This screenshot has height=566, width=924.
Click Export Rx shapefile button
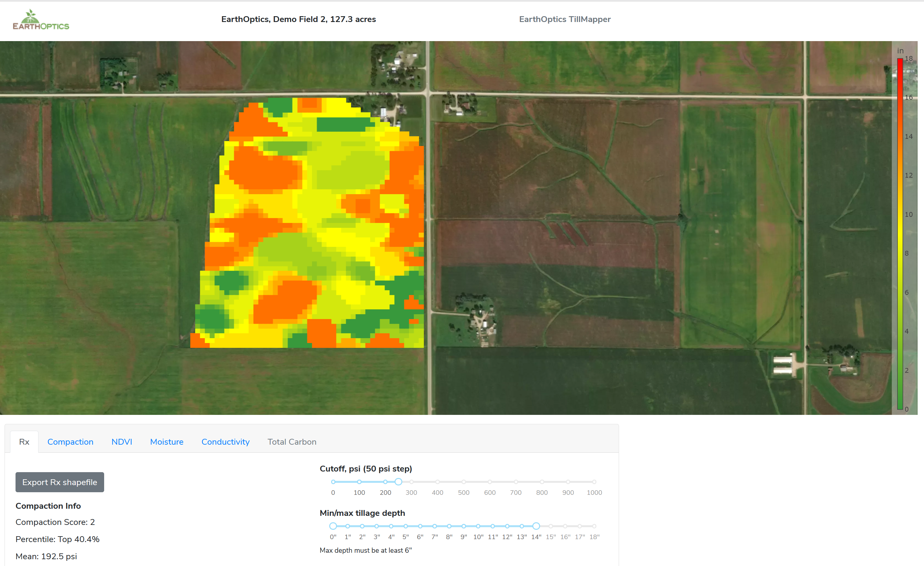coord(60,482)
